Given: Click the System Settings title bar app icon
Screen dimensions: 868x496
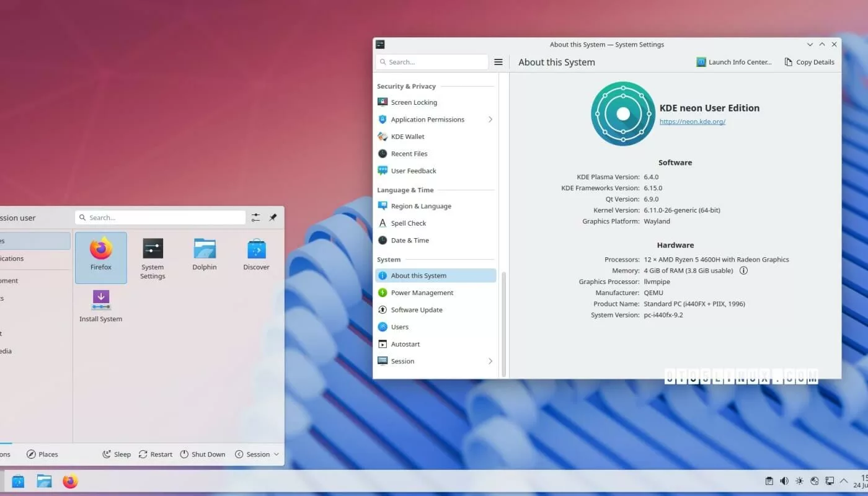Looking at the screenshot, I should pos(380,45).
